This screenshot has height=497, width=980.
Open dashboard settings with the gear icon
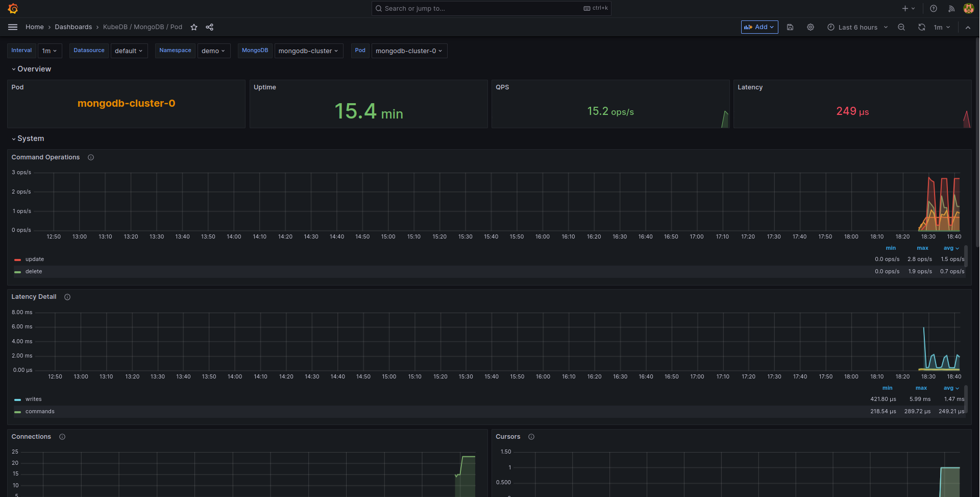[810, 27]
